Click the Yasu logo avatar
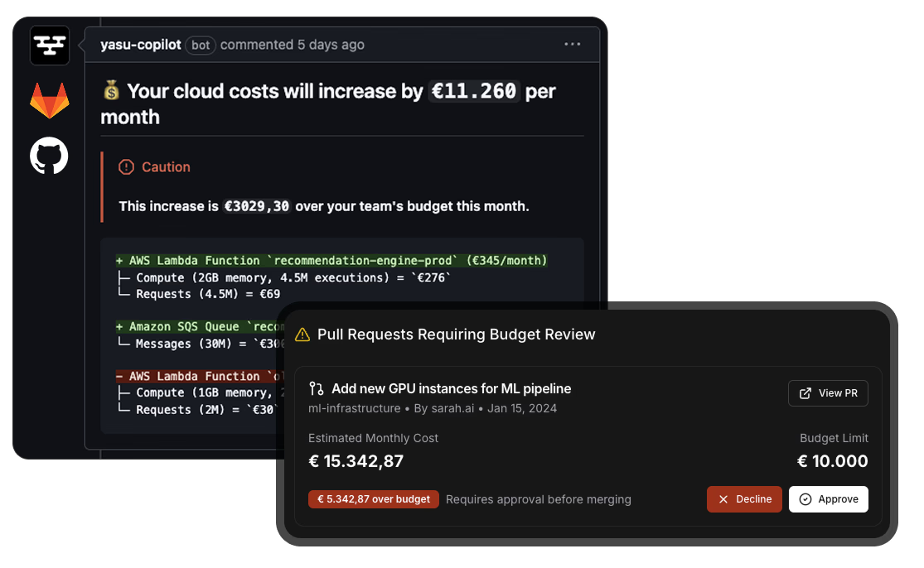Image resolution: width=924 pixels, height=568 pixels. 50,46
